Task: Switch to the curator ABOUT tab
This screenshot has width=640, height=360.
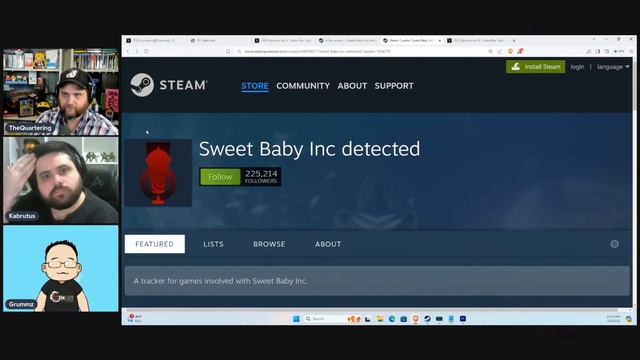Action: [328, 244]
